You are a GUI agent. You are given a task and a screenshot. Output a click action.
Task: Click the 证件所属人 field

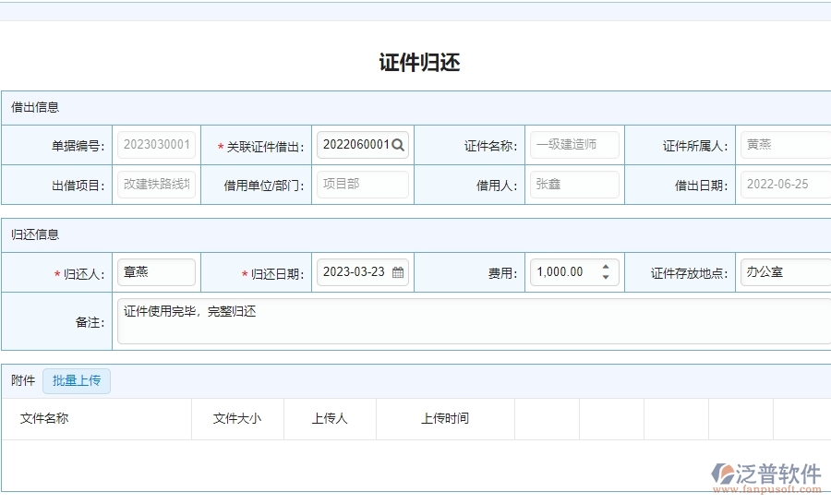click(x=784, y=145)
